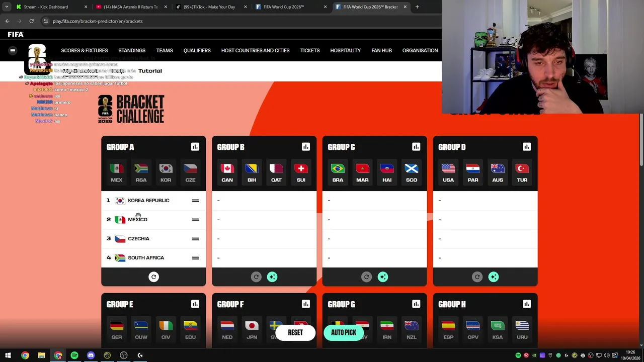Click the Group C reset circle icon

pos(367,277)
